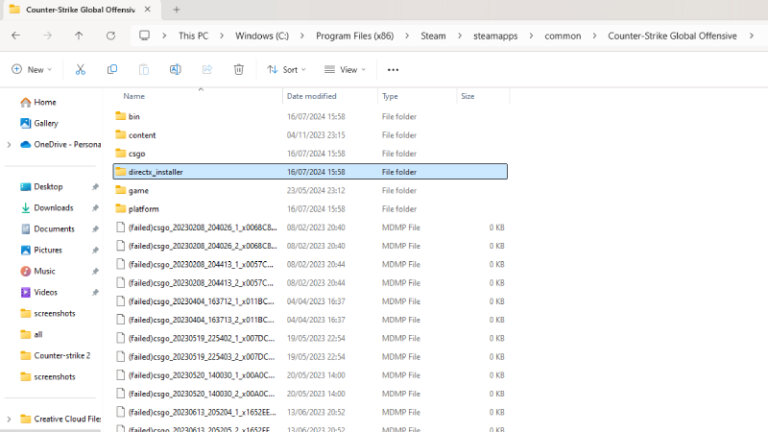Open the View options dropdown
768x432 pixels.
tap(345, 70)
